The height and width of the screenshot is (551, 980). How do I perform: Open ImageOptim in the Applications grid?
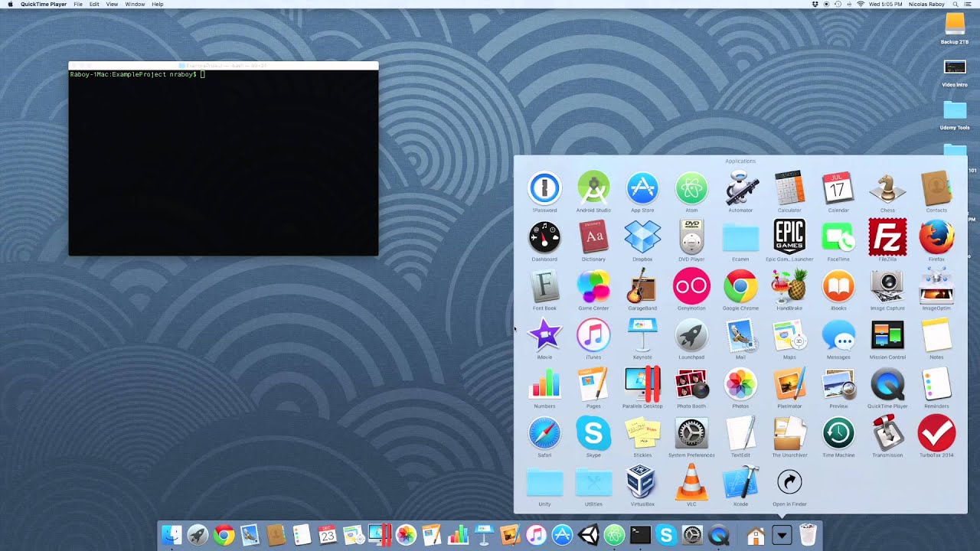(x=936, y=286)
